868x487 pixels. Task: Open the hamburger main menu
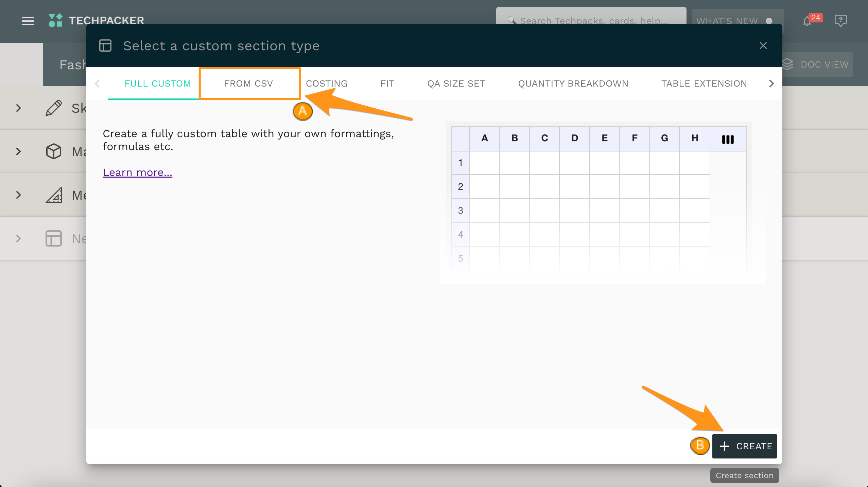[28, 21]
